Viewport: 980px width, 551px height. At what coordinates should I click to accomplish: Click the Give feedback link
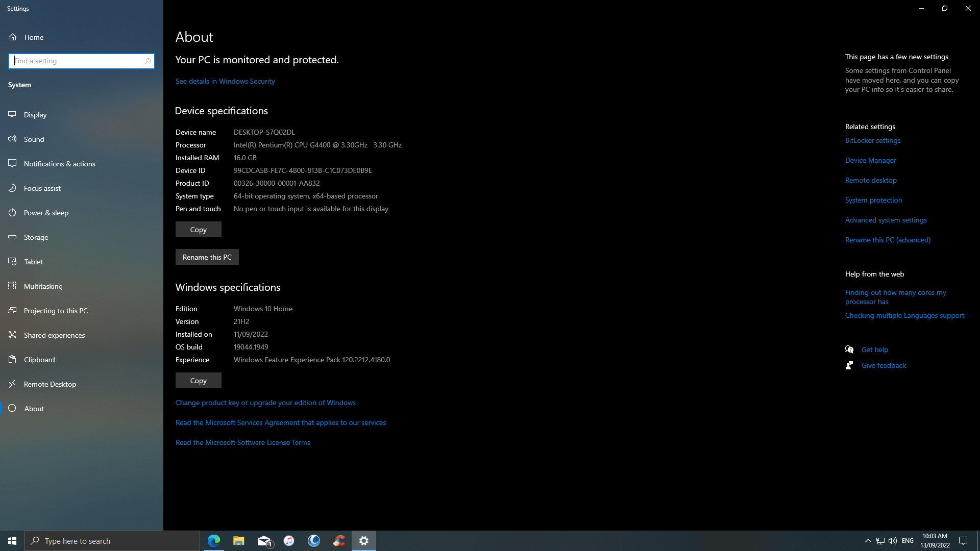[x=884, y=365]
